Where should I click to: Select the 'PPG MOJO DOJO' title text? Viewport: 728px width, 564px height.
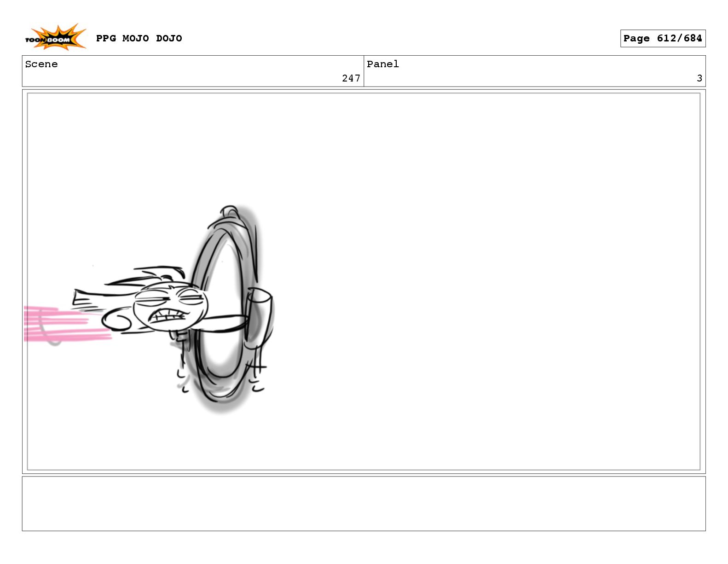pos(139,38)
